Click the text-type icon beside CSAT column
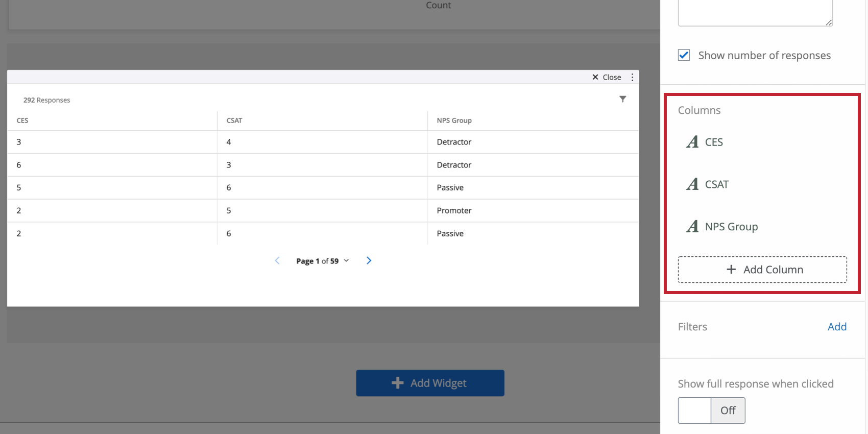 pyautogui.click(x=692, y=184)
